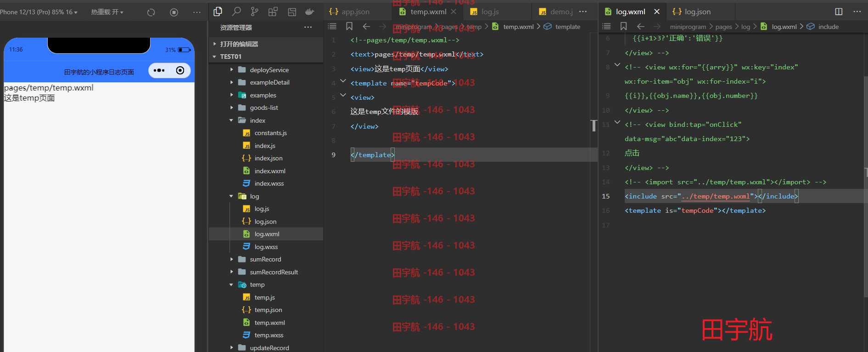This screenshot has width=868, height=352.
Task: Open constants.js in file tree
Action: click(x=266, y=133)
